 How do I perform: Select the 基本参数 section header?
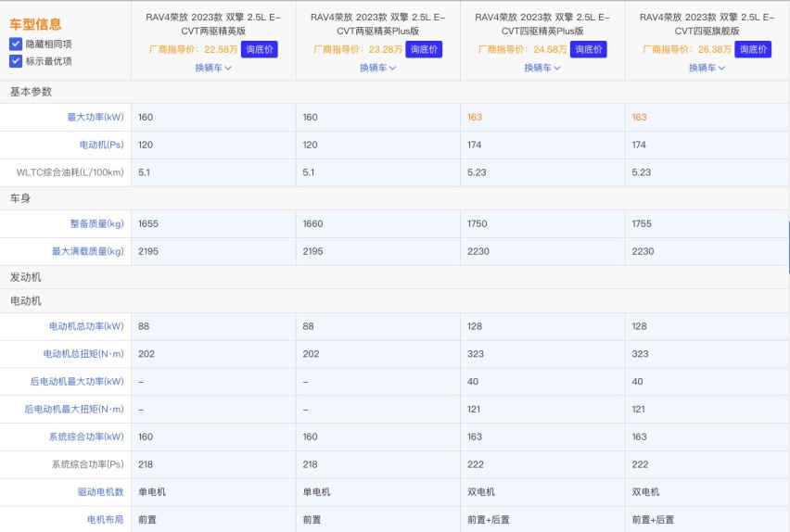(x=31, y=92)
